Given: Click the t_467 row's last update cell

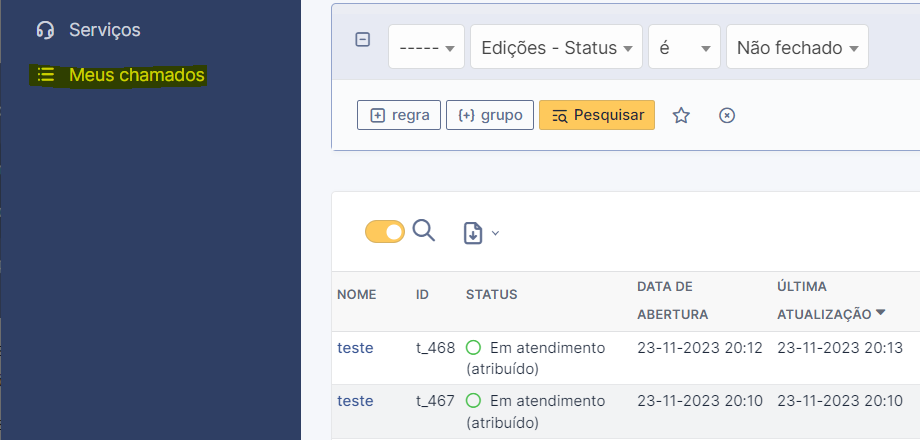Looking at the screenshot, I should pyautogui.click(x=840, y=401).
